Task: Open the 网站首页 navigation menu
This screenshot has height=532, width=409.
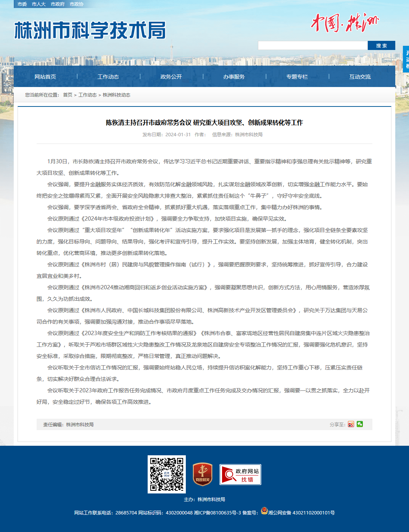Action: tap(45, 77)
